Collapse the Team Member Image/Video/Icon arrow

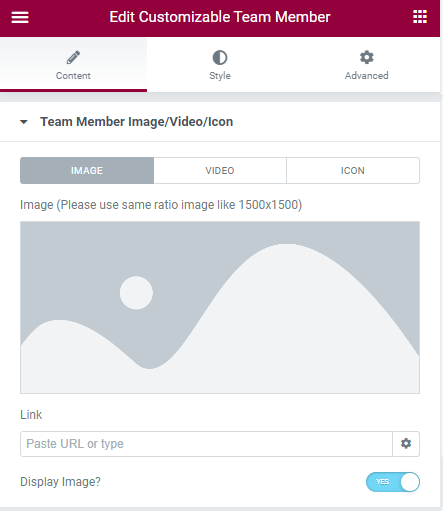coord(24,122)
